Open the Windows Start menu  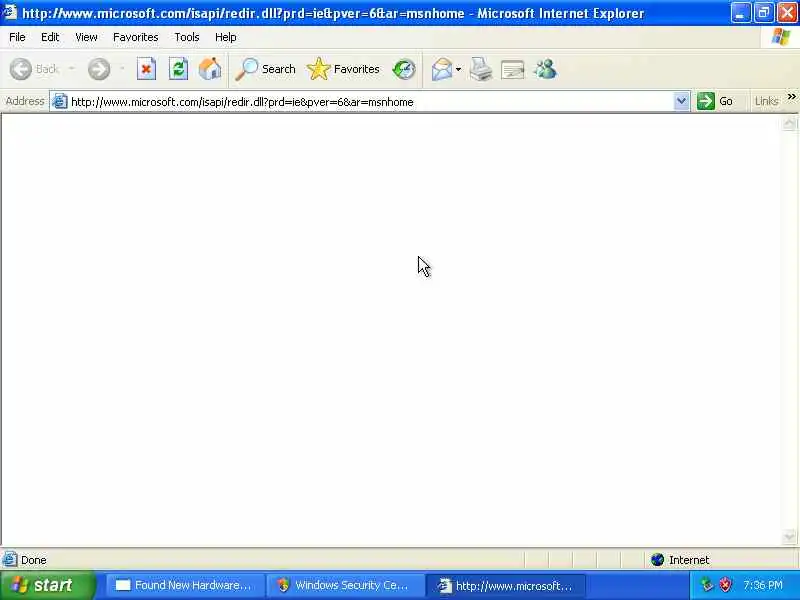47,585
